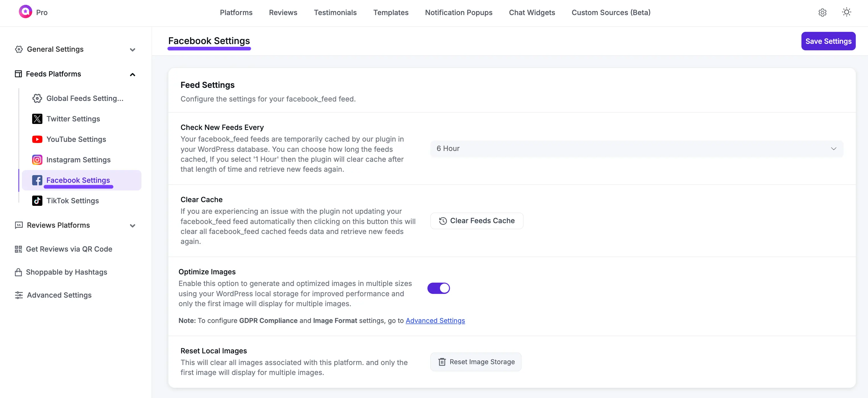Open Twitter Settings via the X icon
868x398 pixels.
click(37, 119)
